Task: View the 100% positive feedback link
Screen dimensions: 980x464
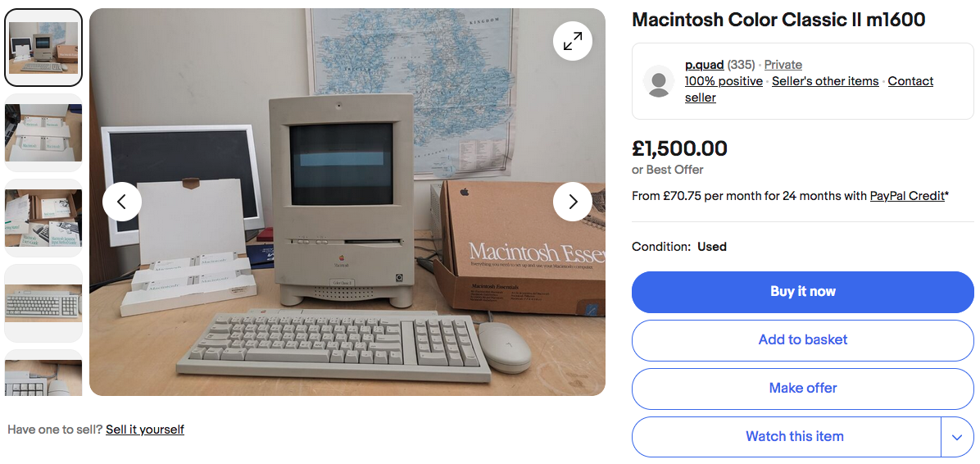Action: (x=724, y=81)
